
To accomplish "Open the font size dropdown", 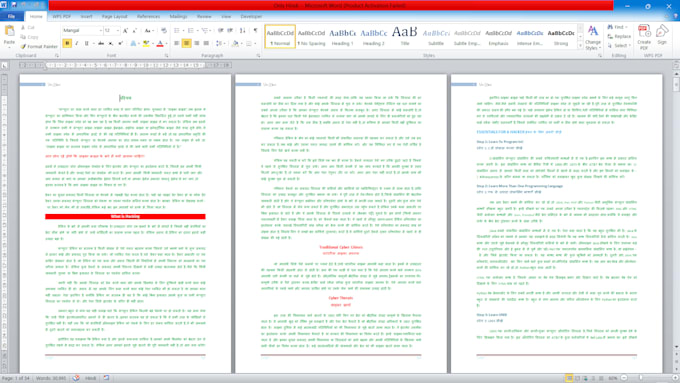I will [117, 31].
